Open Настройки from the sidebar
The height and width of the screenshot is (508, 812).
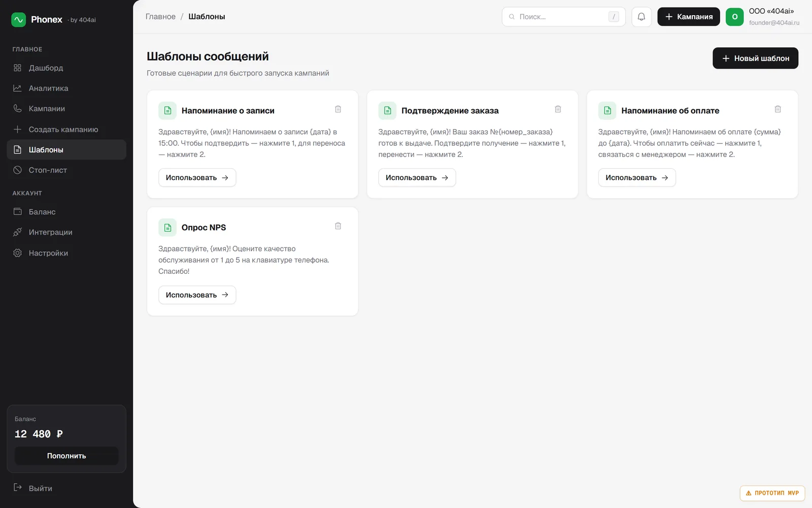click(x=66, y=253)
